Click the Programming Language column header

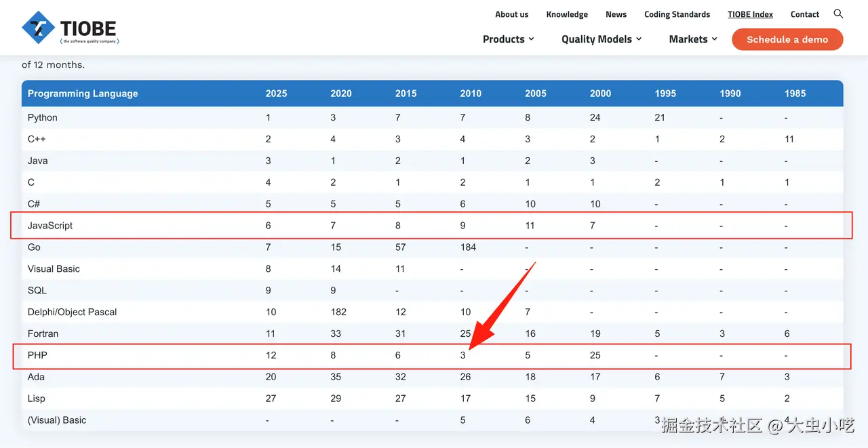83,94
